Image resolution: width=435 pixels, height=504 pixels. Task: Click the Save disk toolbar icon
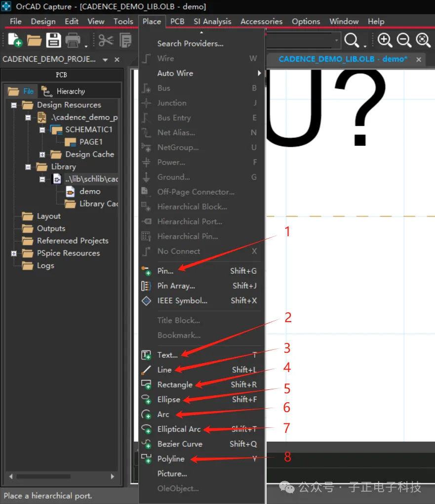[54, 41]
